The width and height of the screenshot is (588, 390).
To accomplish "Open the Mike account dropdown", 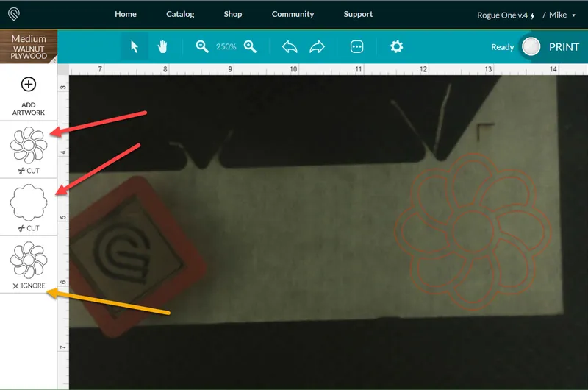I will 562,15.
